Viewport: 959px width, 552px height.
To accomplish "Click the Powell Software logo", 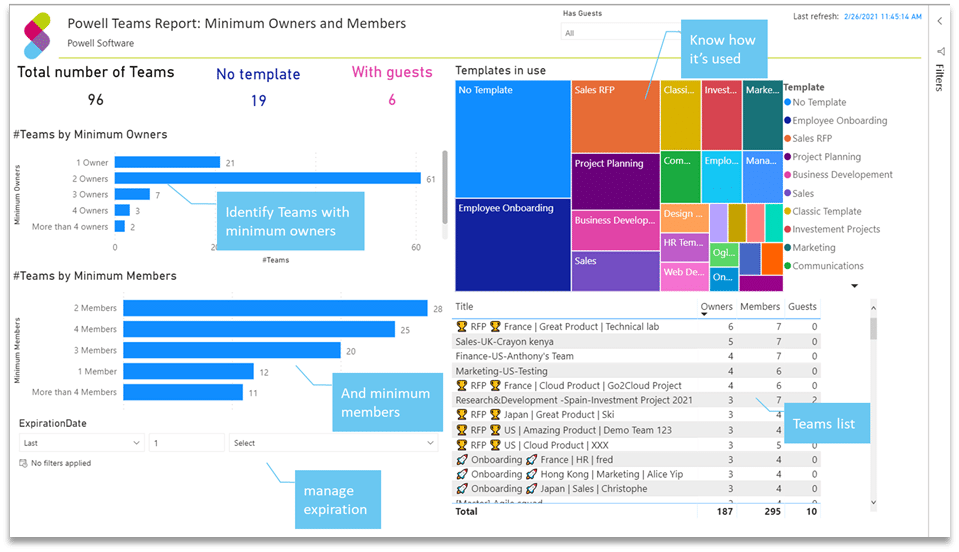I will (x=37, y=36).
